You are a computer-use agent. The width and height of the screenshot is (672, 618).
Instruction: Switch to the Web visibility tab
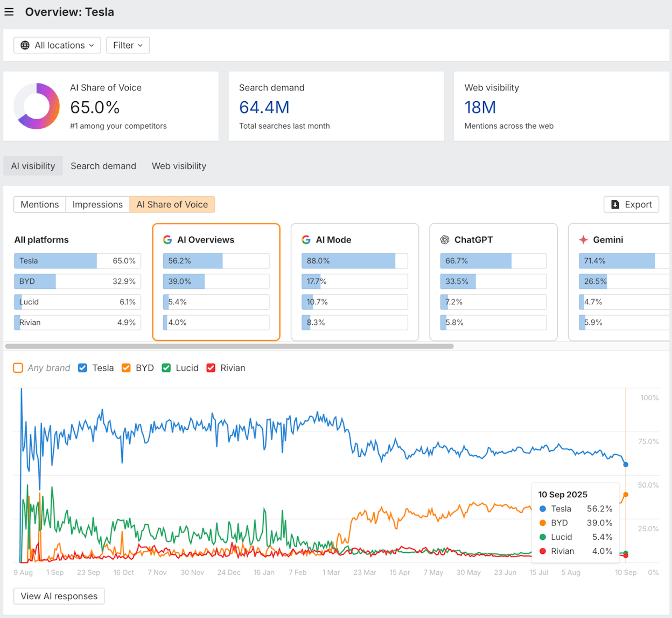tap(179, 166)
